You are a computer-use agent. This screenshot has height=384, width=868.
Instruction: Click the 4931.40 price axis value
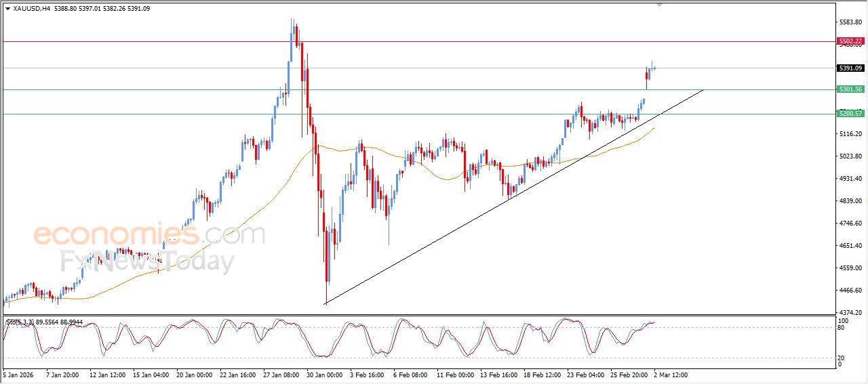click(x=850, y=179)
